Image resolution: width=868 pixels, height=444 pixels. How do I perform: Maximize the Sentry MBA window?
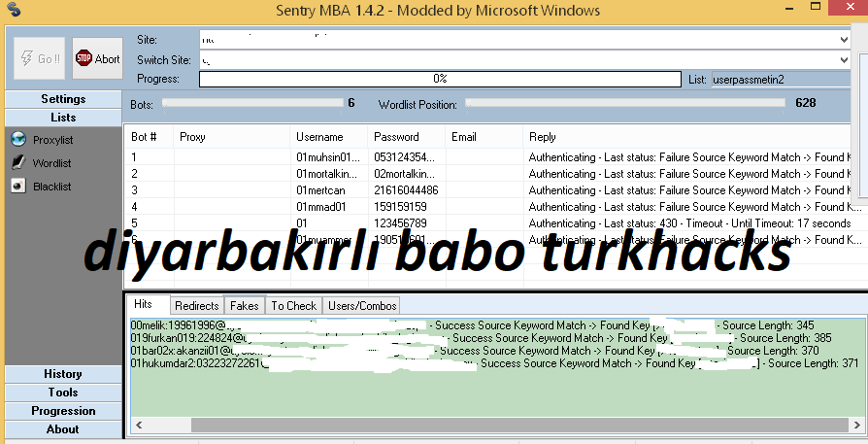click(816, 7)
